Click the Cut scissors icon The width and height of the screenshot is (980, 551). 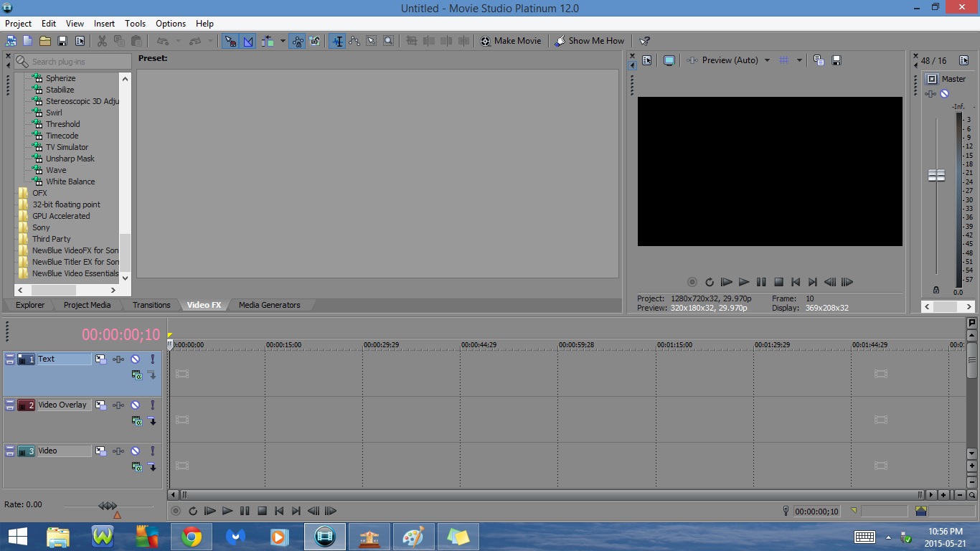click(x=102, y=41)
